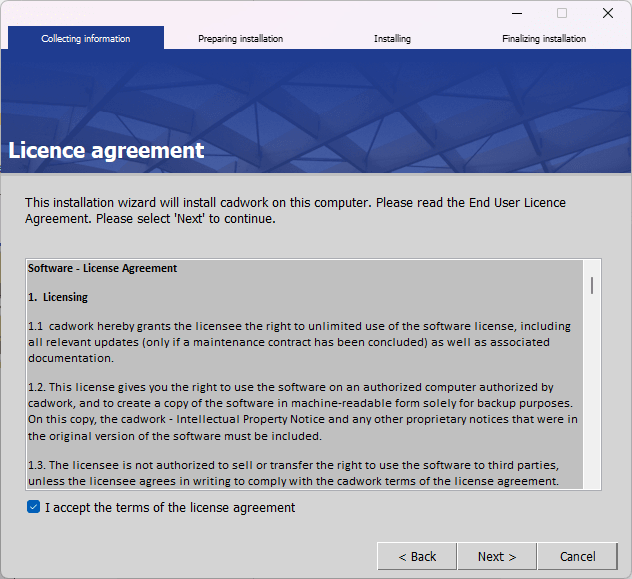Select the Collecting information tab
This screenshot has height=579, width=632.
click(x=86, y=38)
